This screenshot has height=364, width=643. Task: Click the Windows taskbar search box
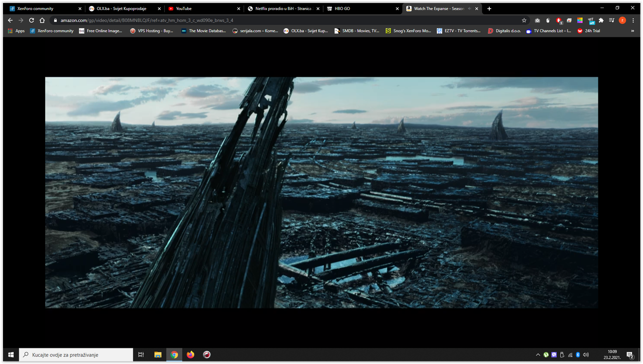tap(76, 354)
